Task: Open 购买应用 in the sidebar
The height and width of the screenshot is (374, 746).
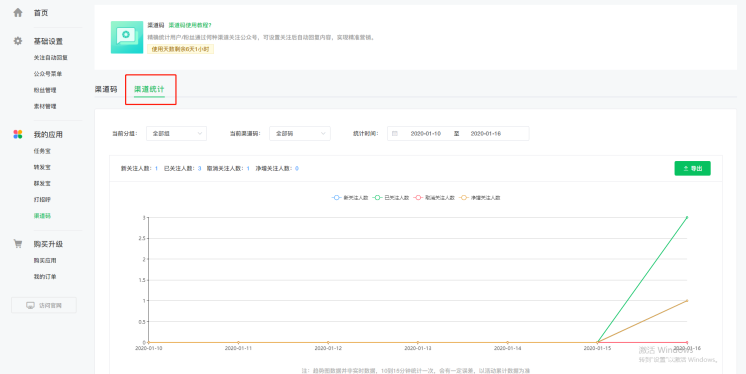Action: (45, 260)
